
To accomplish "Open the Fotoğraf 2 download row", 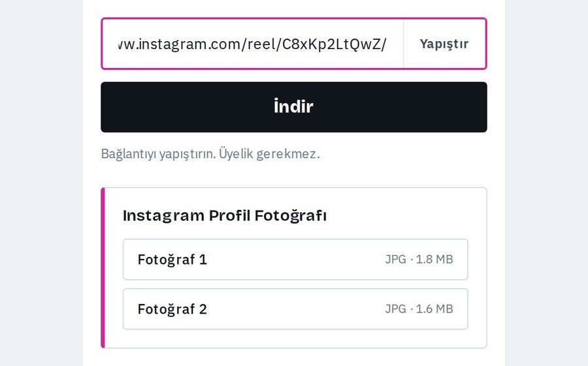I will [x=295, y=309].
